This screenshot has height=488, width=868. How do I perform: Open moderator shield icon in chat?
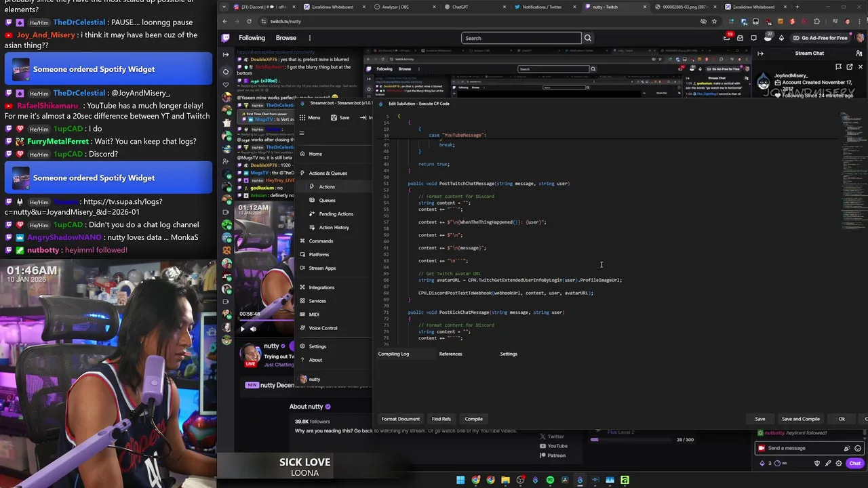pos(817,464)
